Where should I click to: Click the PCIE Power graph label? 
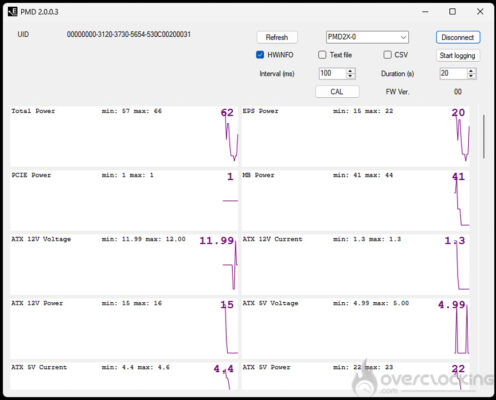tap(31, 175)
